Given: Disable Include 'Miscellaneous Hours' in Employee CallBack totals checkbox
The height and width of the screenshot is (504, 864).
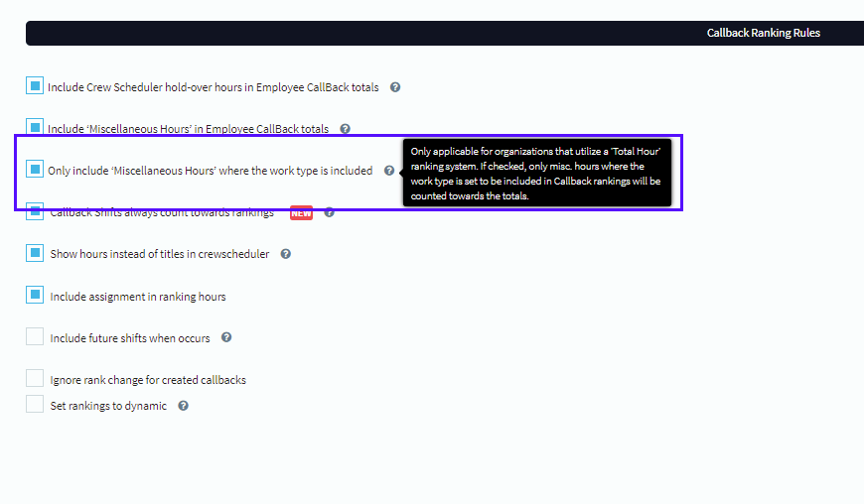Looking at the screenshot, I should pyautogui.click(x=35, y=128).
